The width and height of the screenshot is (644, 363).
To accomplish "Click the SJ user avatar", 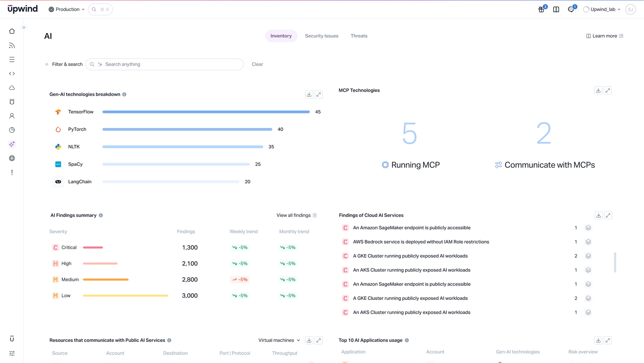I will [630, 9].
